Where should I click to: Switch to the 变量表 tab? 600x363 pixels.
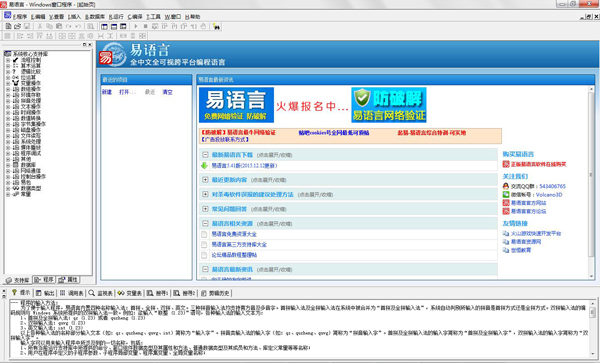click(x=130, y=293)
